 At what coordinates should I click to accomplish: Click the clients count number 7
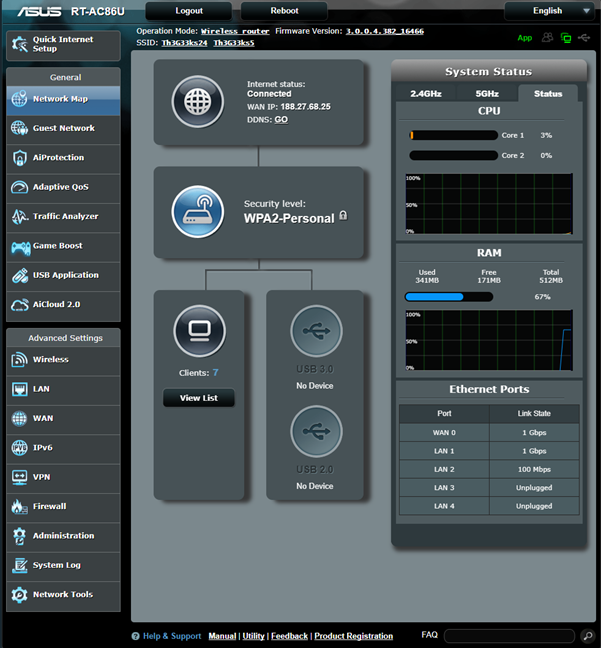pos(215,373)
